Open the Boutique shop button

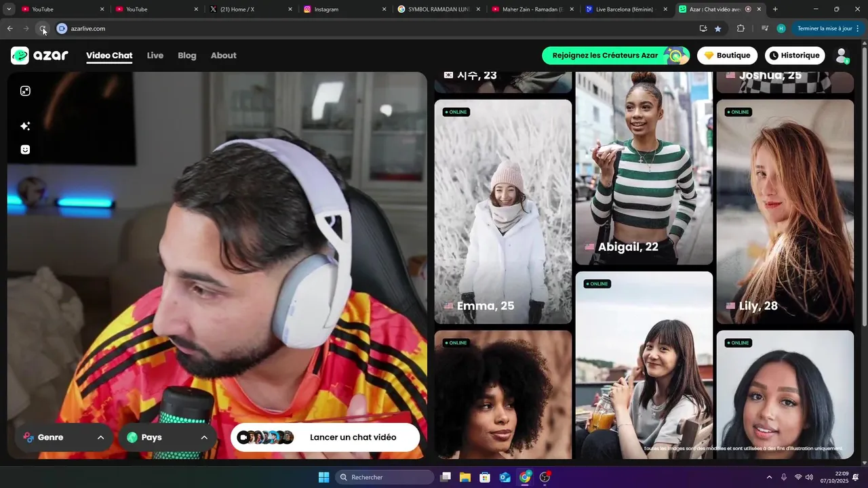pos(727,56)
